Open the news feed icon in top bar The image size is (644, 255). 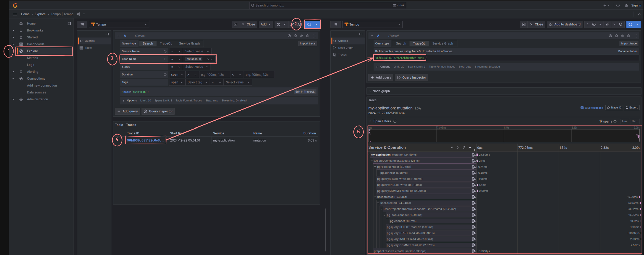[x=626, y=5]
